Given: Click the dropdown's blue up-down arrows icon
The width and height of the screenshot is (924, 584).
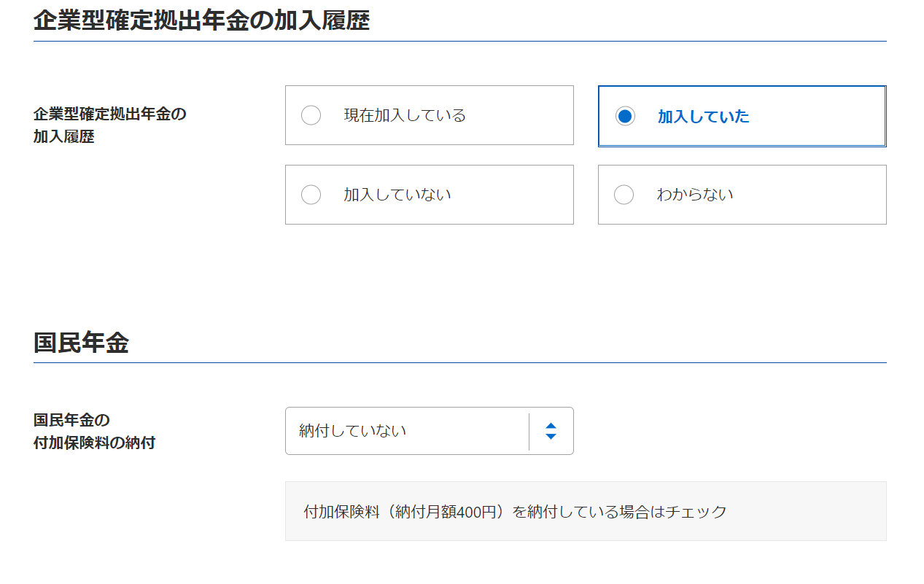Looking at the screenshot, I should click(x=551, y=431).
